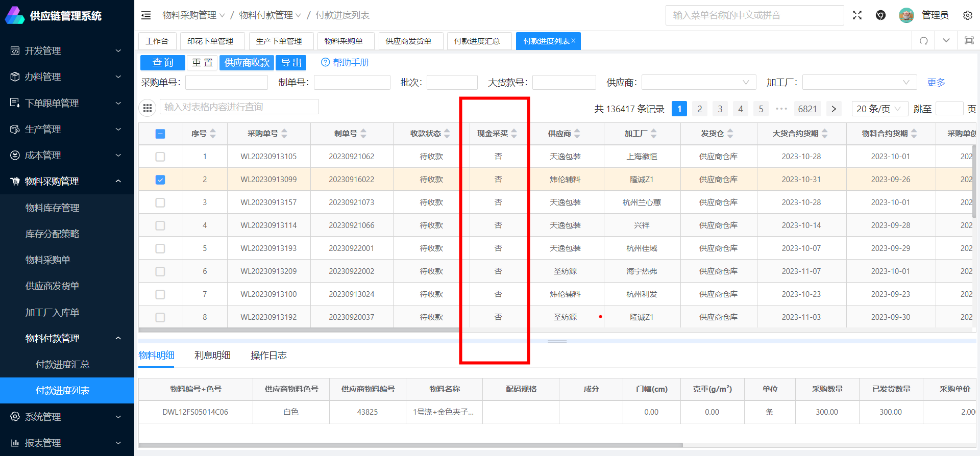Uncheck the selected row 2 checkbox
Screen dimensions: 980x456
tap(160, 180)
